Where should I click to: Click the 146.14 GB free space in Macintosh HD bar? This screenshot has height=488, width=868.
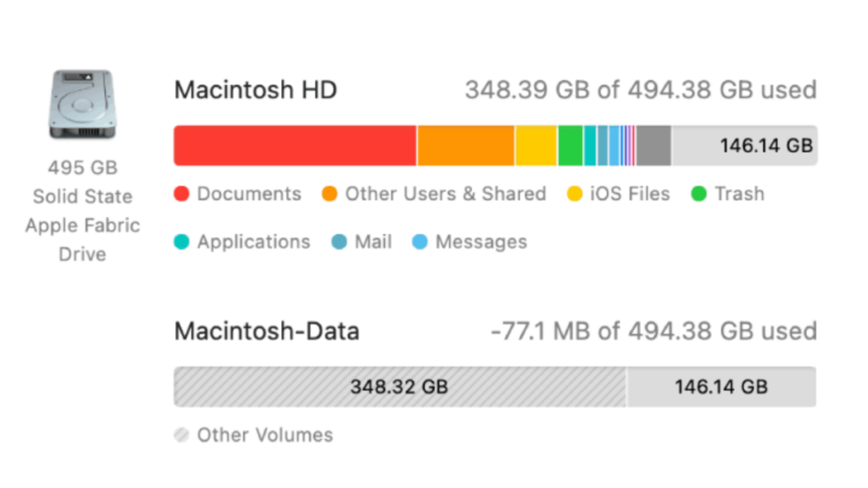click(x=744, y=146)
